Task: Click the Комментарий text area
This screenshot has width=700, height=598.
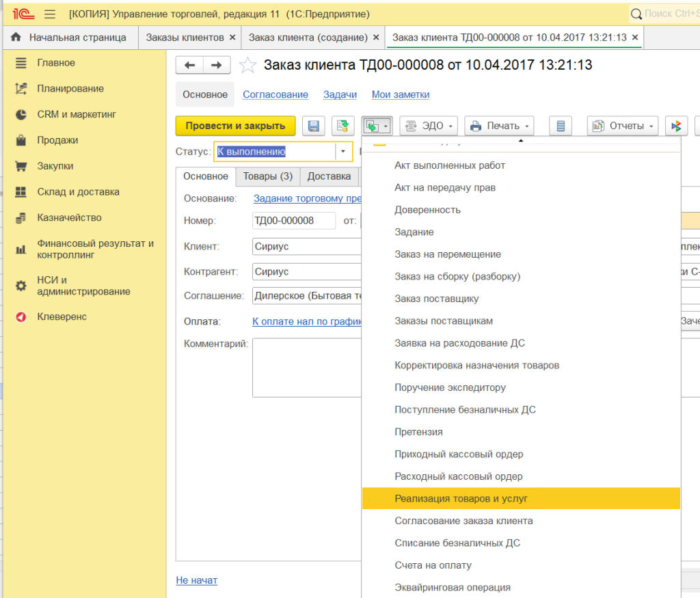Action: point(307,368)
